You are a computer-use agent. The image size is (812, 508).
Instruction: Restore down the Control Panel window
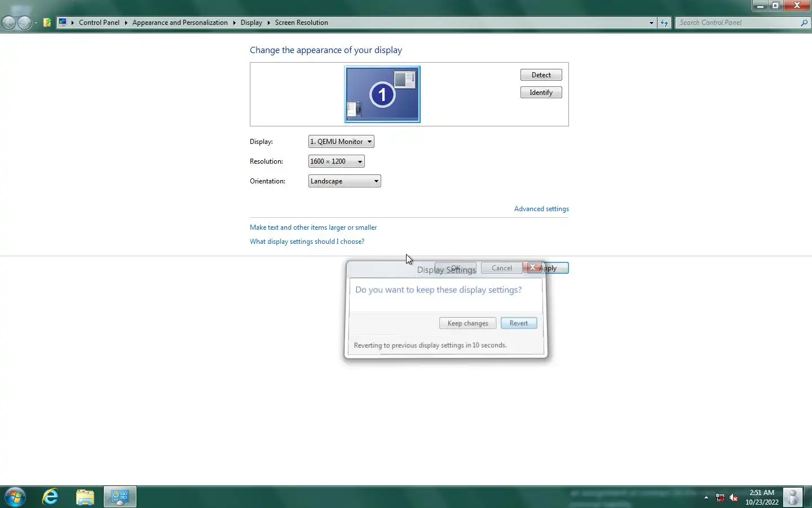click(776, 6)
